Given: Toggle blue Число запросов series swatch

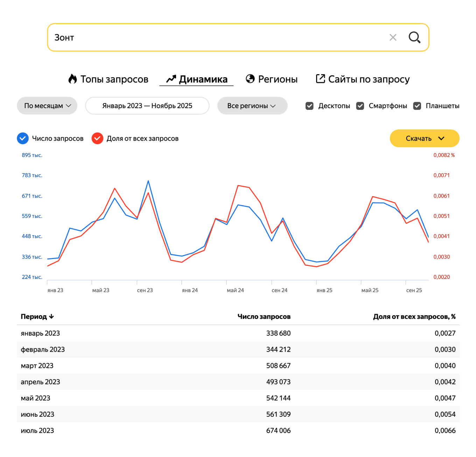Looking at the screenshot, I should [23, 138].
